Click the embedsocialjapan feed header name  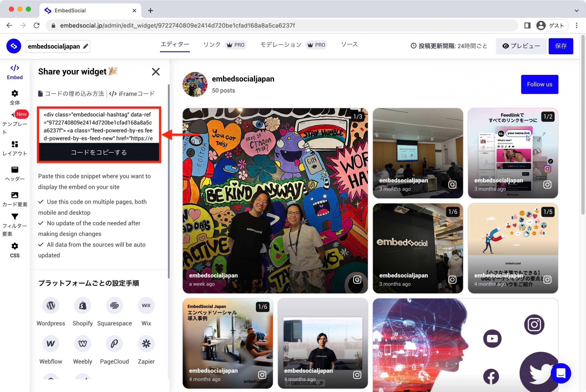point(243,79)
